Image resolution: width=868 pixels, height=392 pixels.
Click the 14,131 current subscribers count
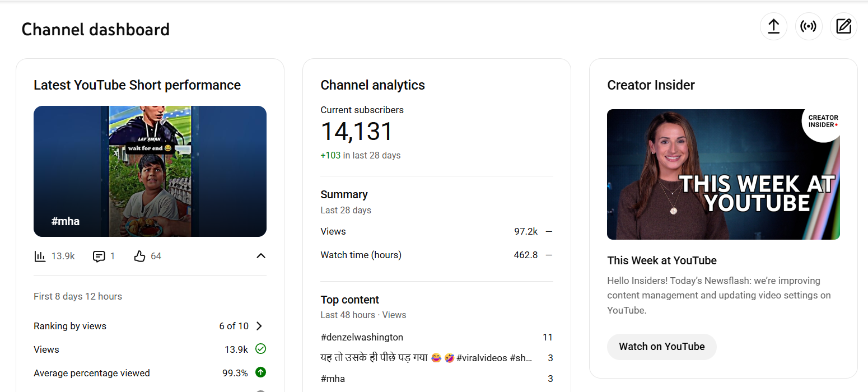[x=357, y=132]
